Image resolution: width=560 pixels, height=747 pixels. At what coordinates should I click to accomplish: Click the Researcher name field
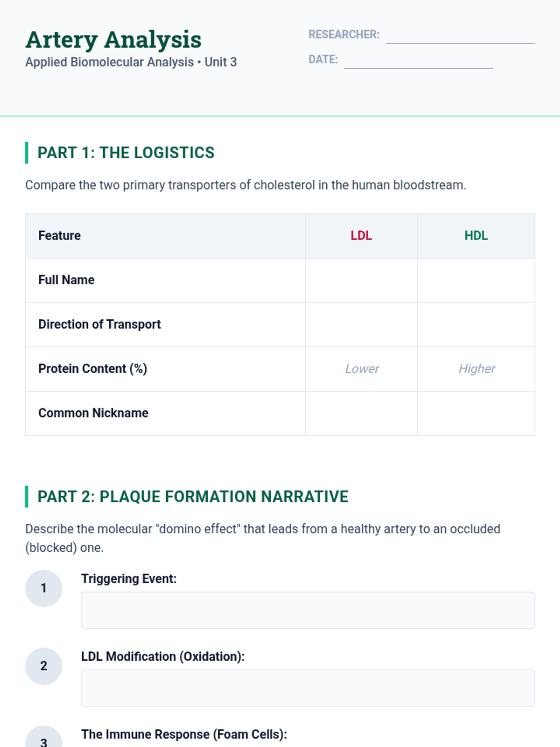[x=460, y=35]
